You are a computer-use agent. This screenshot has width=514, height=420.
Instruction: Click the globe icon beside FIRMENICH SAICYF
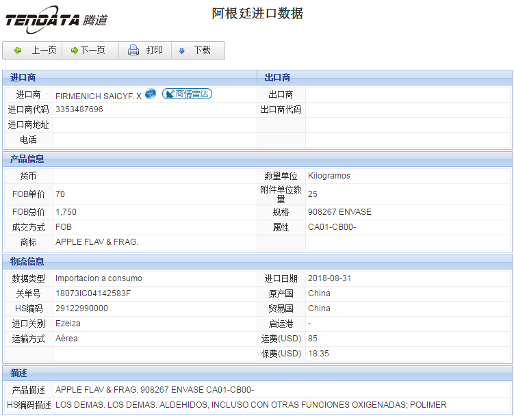151,94
